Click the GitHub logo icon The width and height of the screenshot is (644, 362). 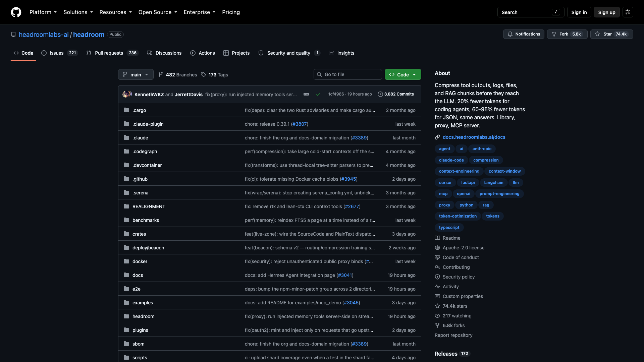click(16, 12)
